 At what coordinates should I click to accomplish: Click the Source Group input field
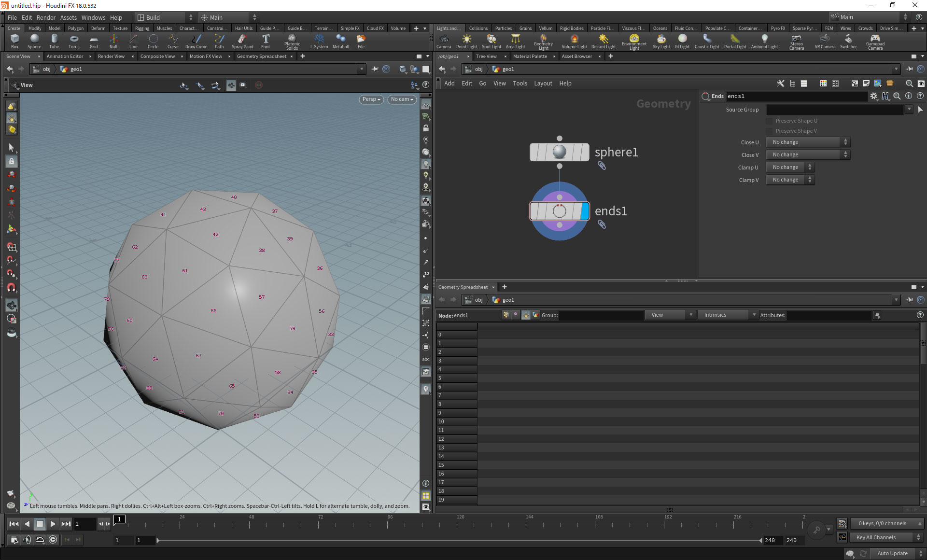pyautogui.click(x=835, y=110)
